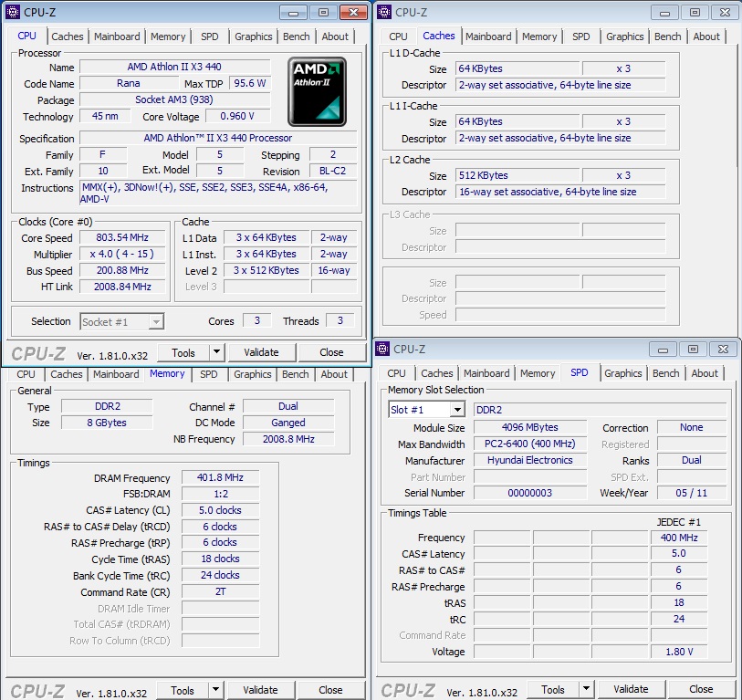Select the Mainboard tab in the Memory window

click(116, 374)
